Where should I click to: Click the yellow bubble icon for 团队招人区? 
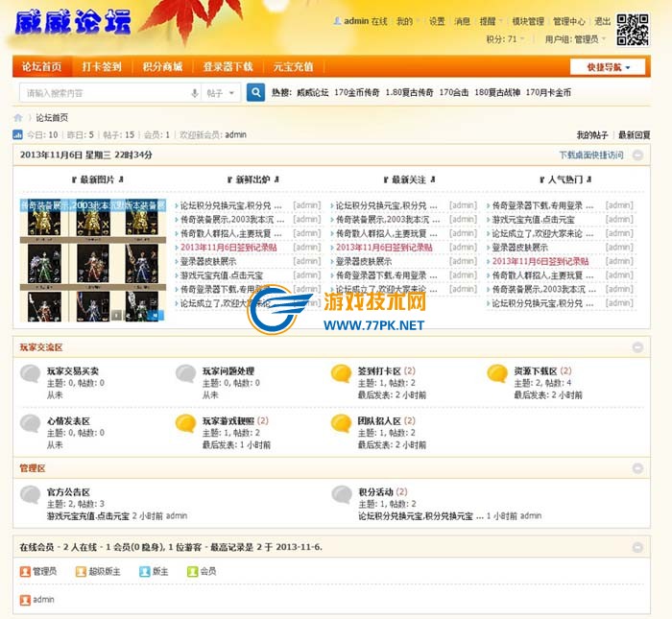[341, 423]
